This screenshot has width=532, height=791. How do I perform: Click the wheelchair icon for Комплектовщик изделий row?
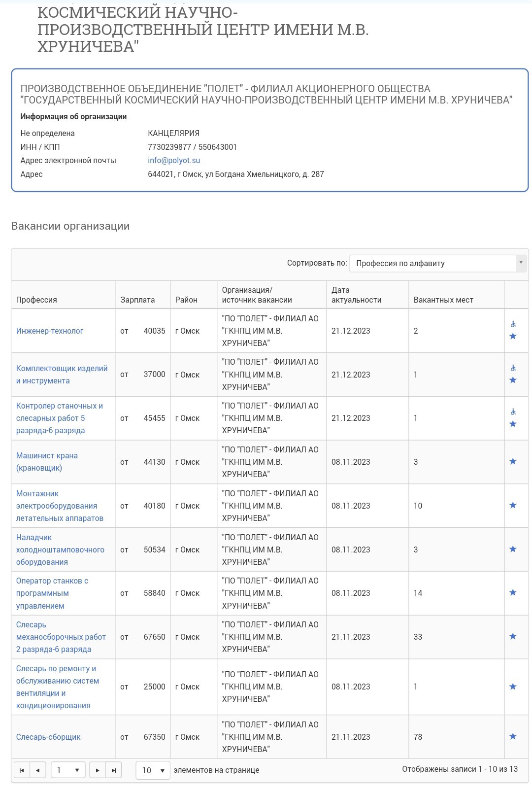coord(513,368)
